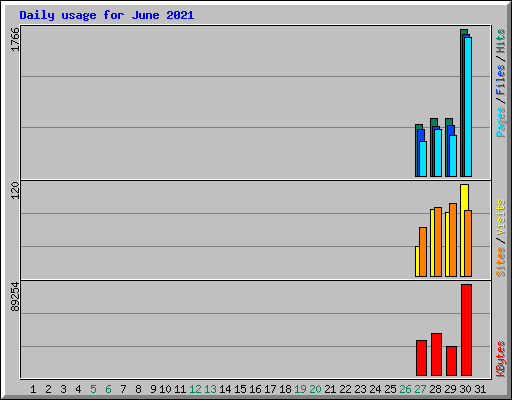Image resolution: width=512 pixels, height=400 pixels.
Task: Click day label 21 on the x-axis
Action: (330, 389)
